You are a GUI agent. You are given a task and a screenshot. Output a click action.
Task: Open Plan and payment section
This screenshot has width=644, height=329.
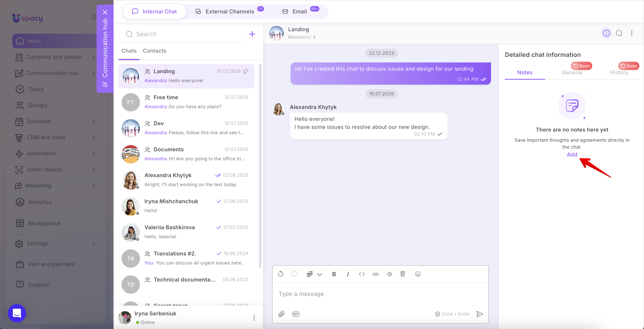[x=51, y=264]
